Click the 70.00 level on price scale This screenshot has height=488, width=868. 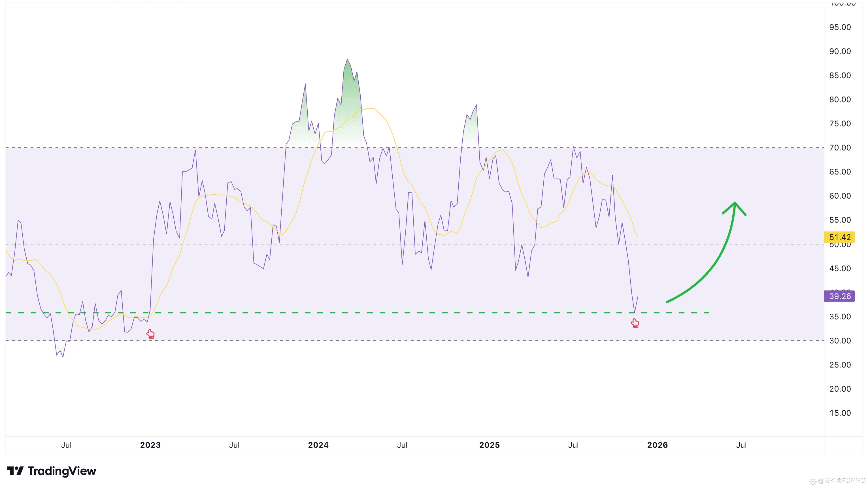point(840,148)
